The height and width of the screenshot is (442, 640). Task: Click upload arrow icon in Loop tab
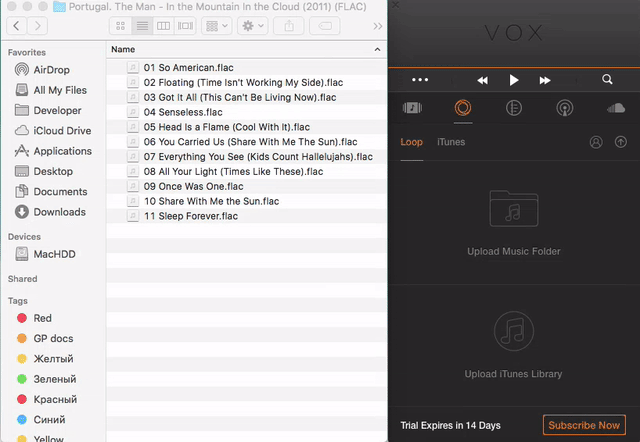point(621,142)
